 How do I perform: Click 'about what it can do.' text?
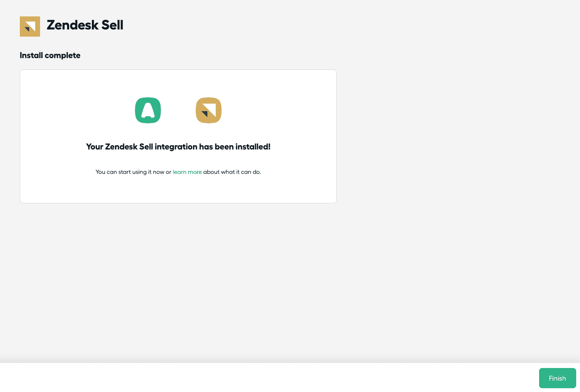click(232, 172)
